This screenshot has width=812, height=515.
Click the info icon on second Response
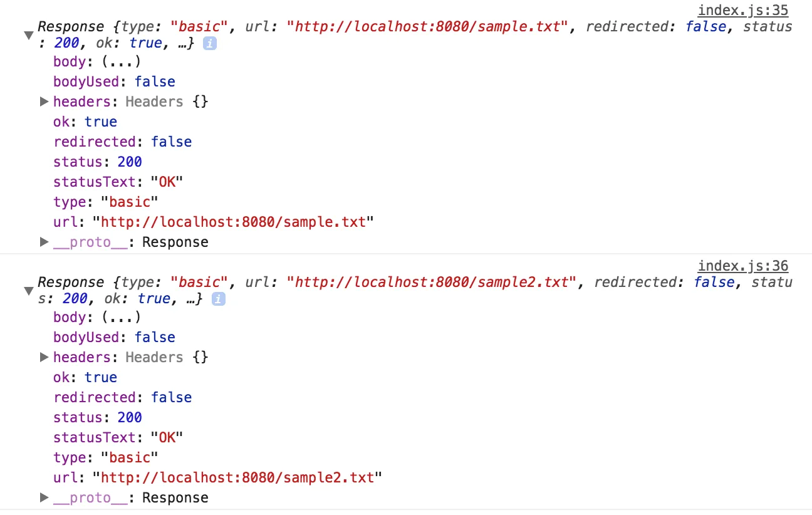point(218,299)
